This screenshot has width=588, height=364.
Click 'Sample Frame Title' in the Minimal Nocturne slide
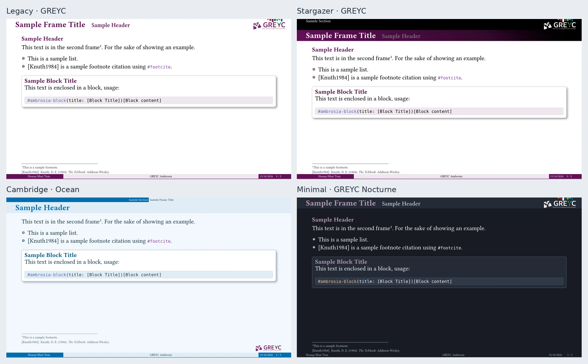pos(341,203)
